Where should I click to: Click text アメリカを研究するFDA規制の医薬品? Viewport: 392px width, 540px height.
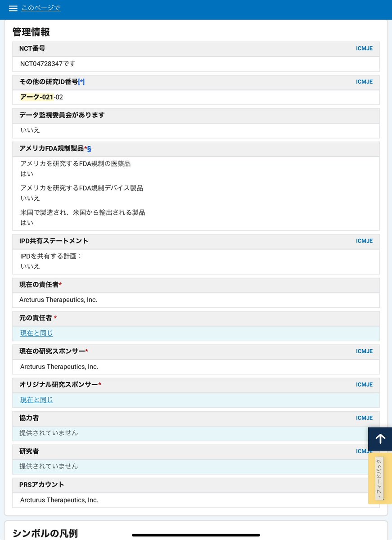pos(75,164)
